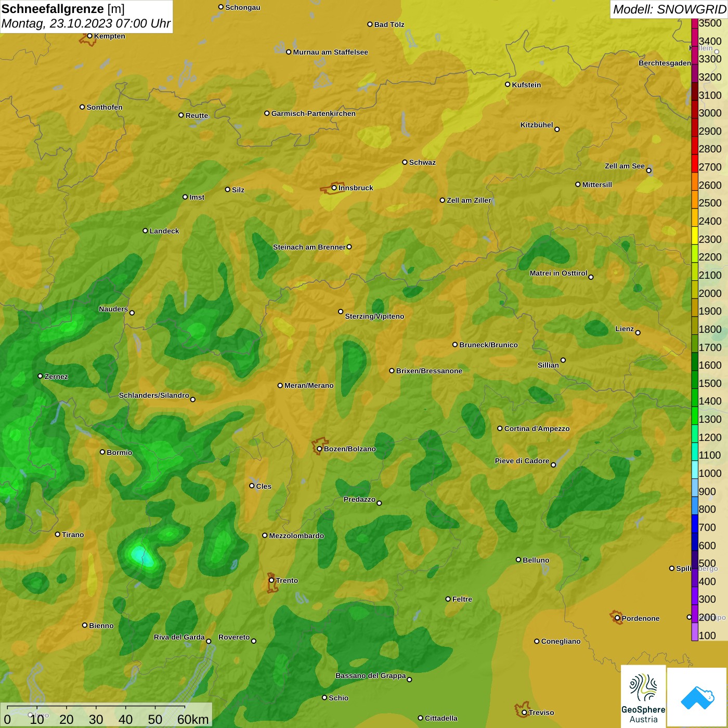Click the Mittersill city marker dot
The height and width of the screenshot is (728, 728).
578,184
